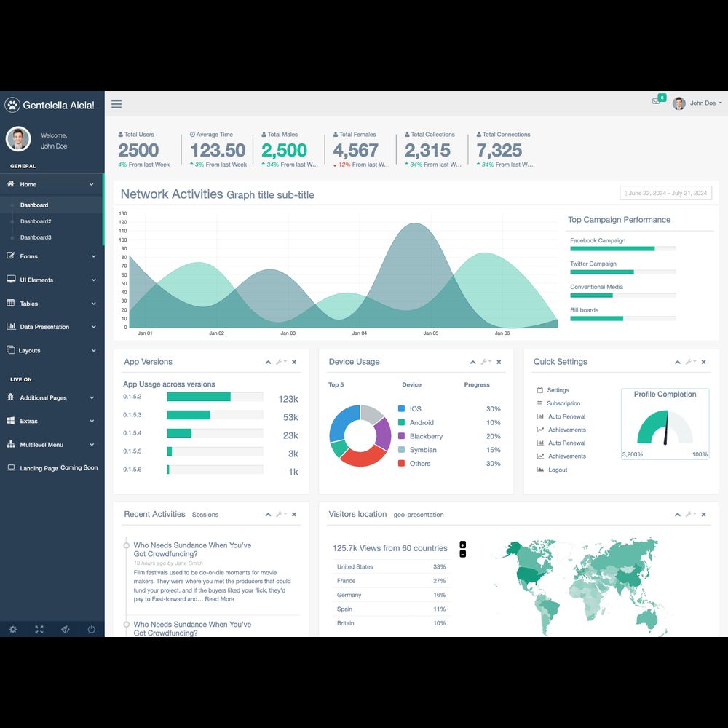Collapse the Quick Settings panel
728x728 pixels.
pos(678,362)
